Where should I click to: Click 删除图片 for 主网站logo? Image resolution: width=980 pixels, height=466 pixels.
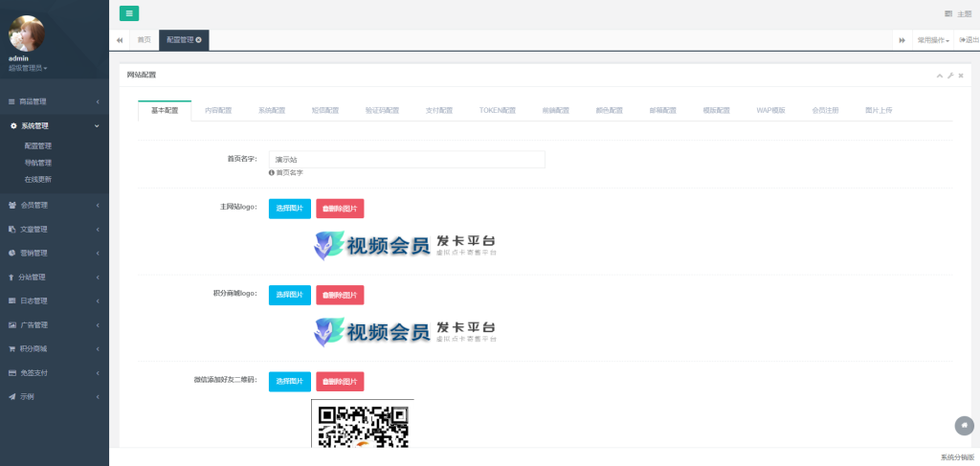tap(340, 209)
